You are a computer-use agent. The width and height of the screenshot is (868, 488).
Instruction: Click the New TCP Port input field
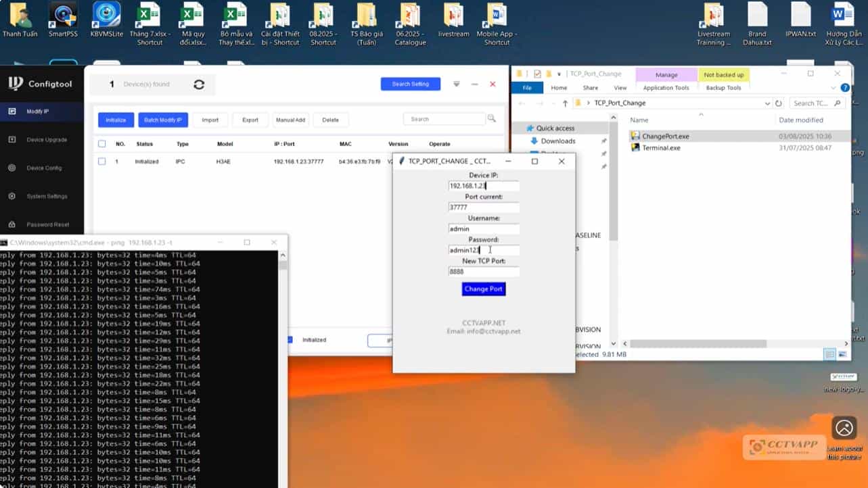coord(484,272)
